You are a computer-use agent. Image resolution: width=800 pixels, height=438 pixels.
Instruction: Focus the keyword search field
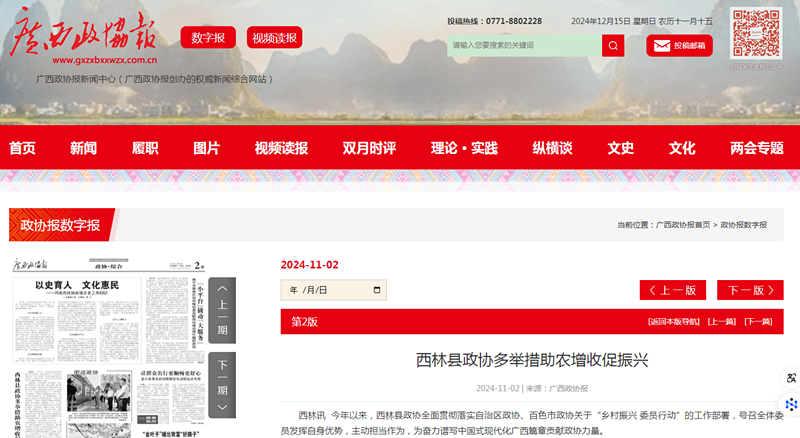(524, 45)
